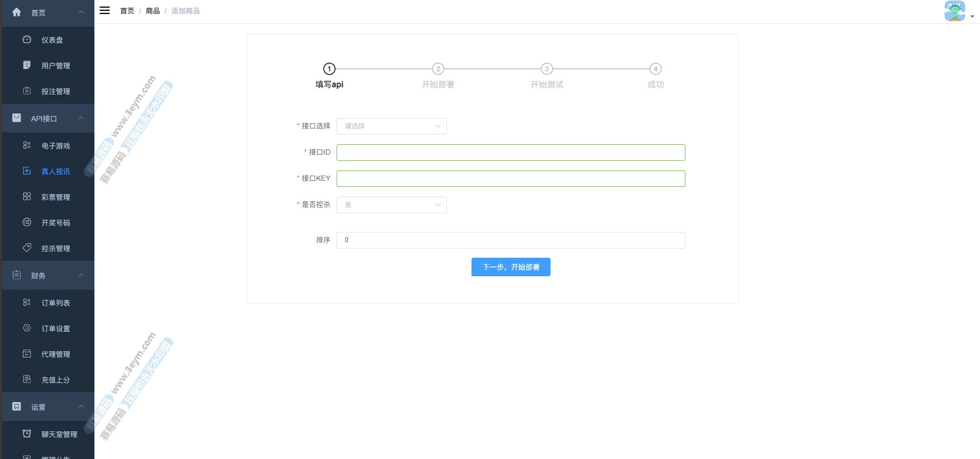Open the 接口选择 dropdown
Image resolution: width=980 pixels, height=459 pixels.
[391, 126]
